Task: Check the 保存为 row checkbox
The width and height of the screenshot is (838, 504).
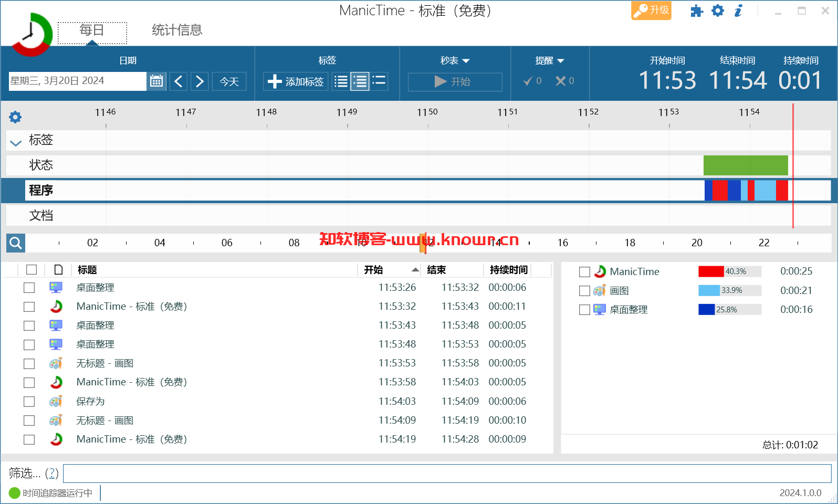Action: (x=29, y=402)
